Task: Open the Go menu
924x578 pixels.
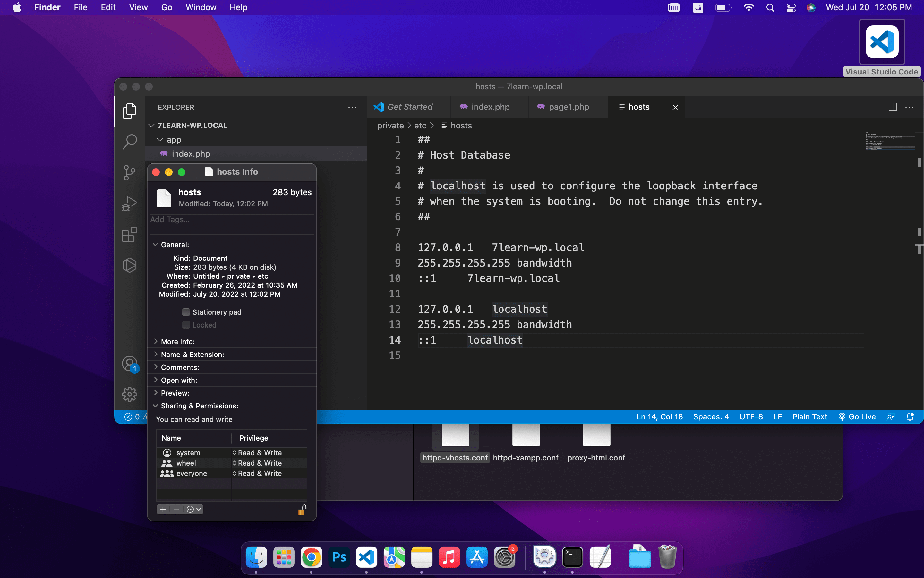Action: [167, 7]
